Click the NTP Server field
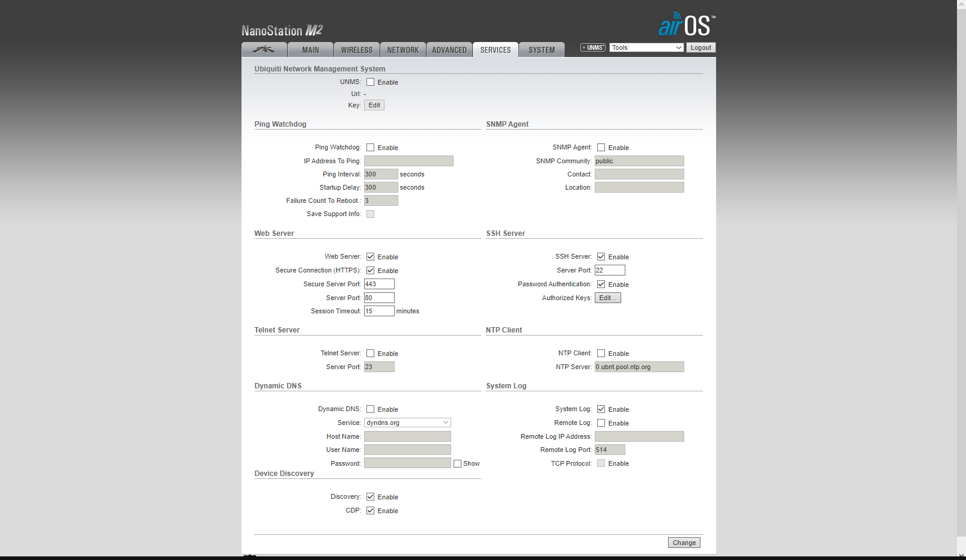 [639, 367]
